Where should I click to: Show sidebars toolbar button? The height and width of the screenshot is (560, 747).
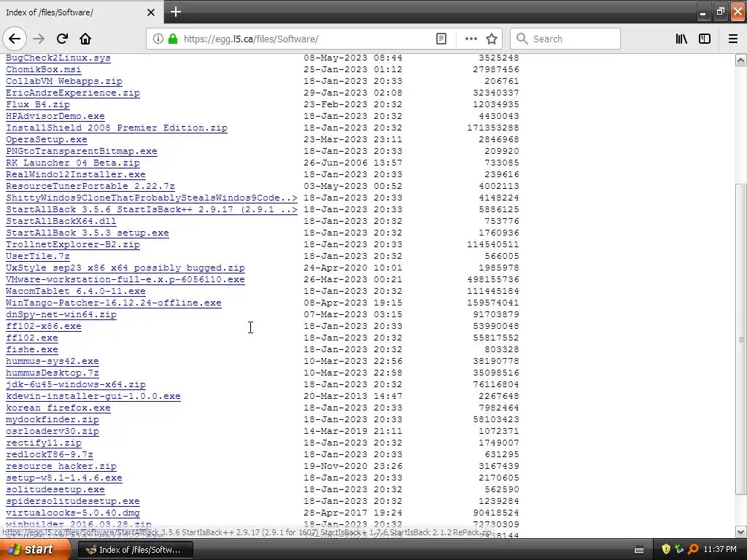[705, 39]
